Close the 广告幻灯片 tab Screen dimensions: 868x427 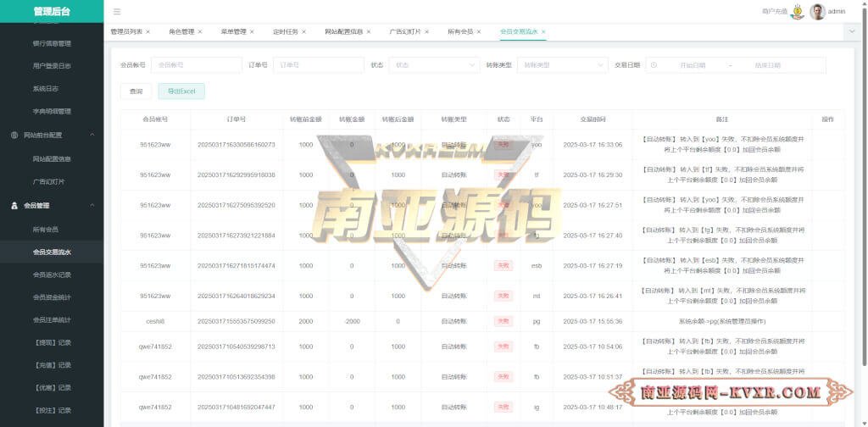pyautogui.click(x=427, y=31)
